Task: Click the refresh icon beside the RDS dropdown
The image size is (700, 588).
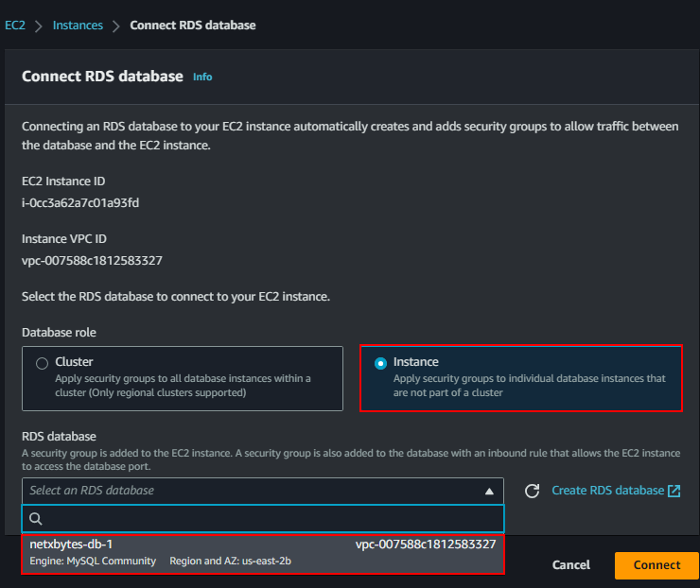Action: [533, 491]
